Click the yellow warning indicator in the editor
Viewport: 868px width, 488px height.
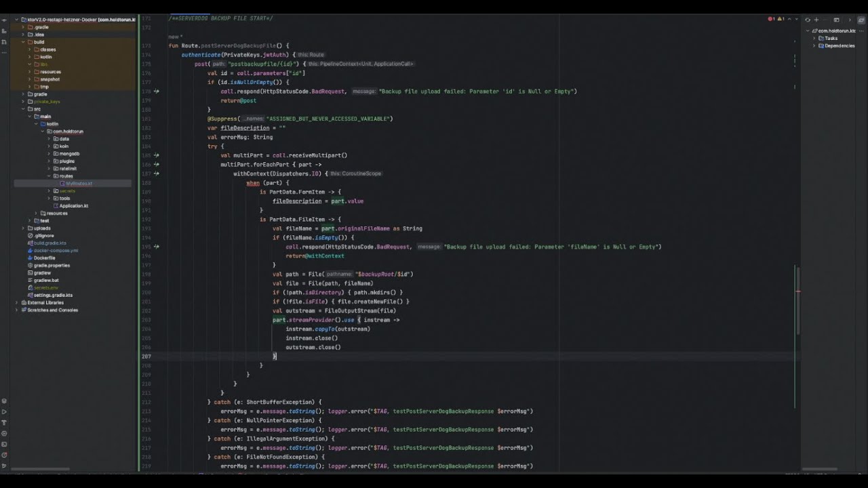click(781, 19)
